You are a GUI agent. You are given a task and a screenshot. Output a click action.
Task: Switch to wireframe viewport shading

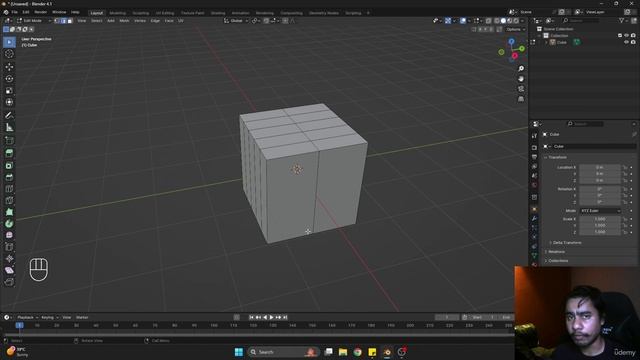497,20
